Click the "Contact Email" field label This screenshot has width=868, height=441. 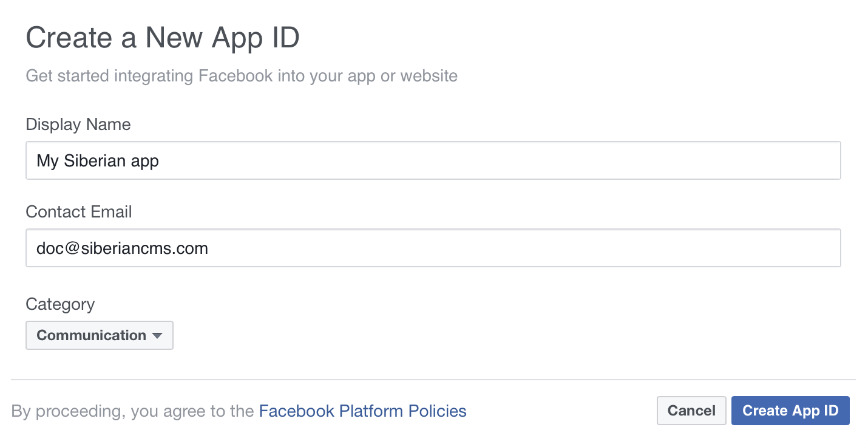click(x=79, y=212)
